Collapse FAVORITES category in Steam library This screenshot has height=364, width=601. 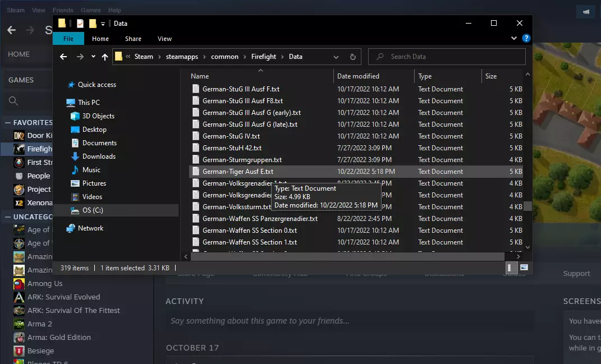pos(8,123)
